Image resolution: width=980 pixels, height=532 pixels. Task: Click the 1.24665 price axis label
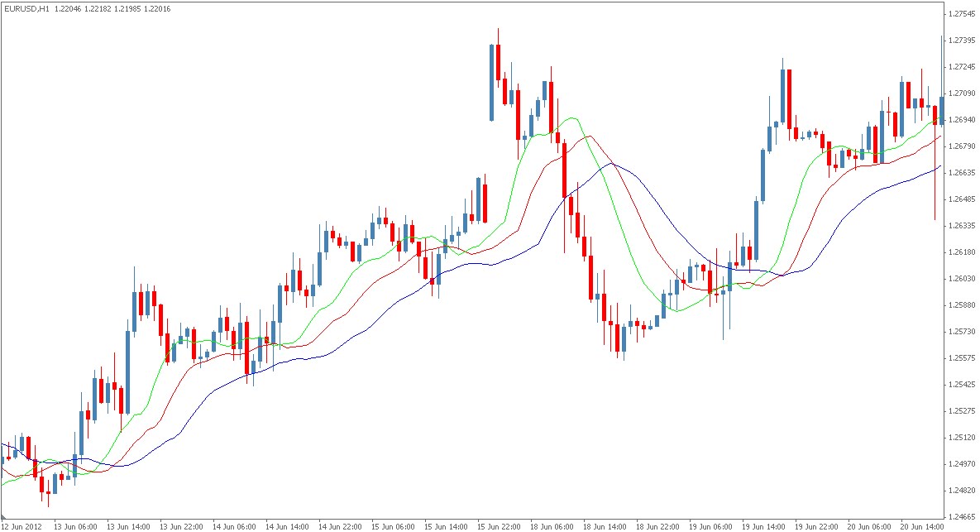tap(962, 517)
